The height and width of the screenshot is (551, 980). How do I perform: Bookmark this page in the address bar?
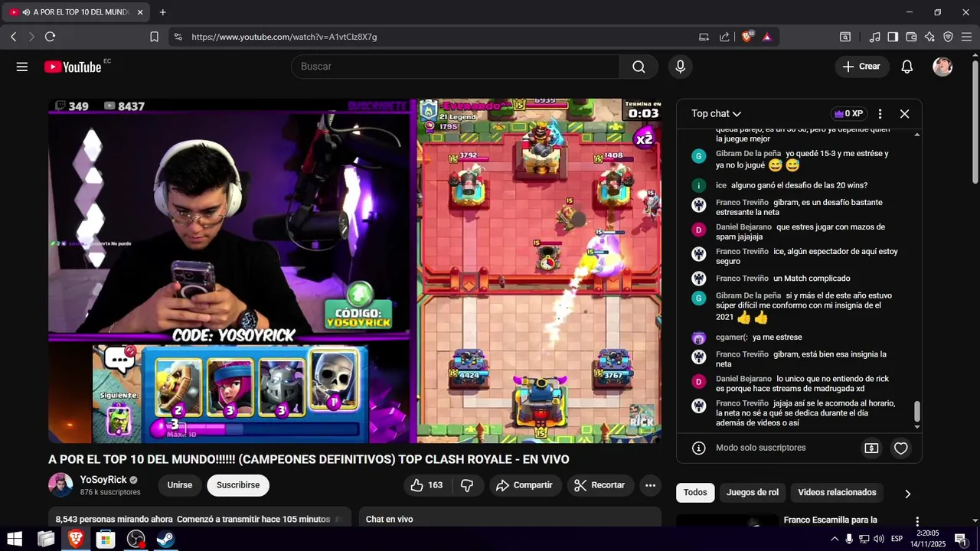pyautogui.click(x=154, y=36)
